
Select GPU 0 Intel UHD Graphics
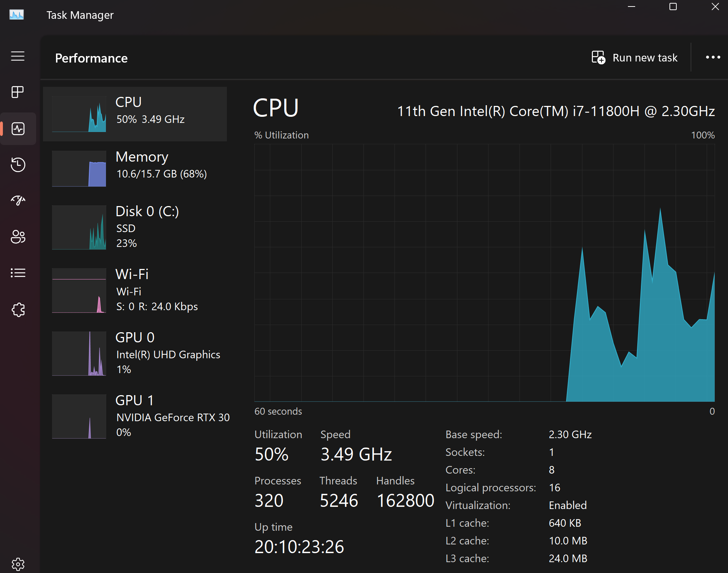coord(135,353)
